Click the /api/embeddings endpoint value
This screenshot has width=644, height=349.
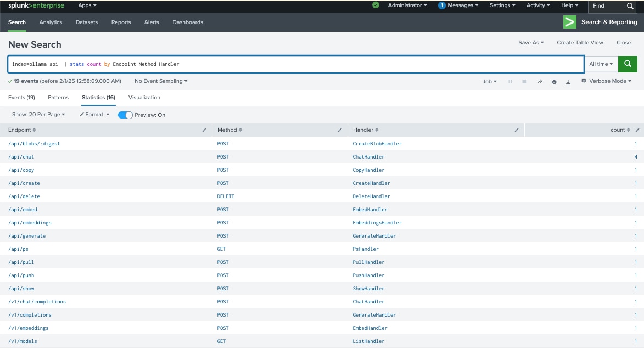(x=30, y=223)
